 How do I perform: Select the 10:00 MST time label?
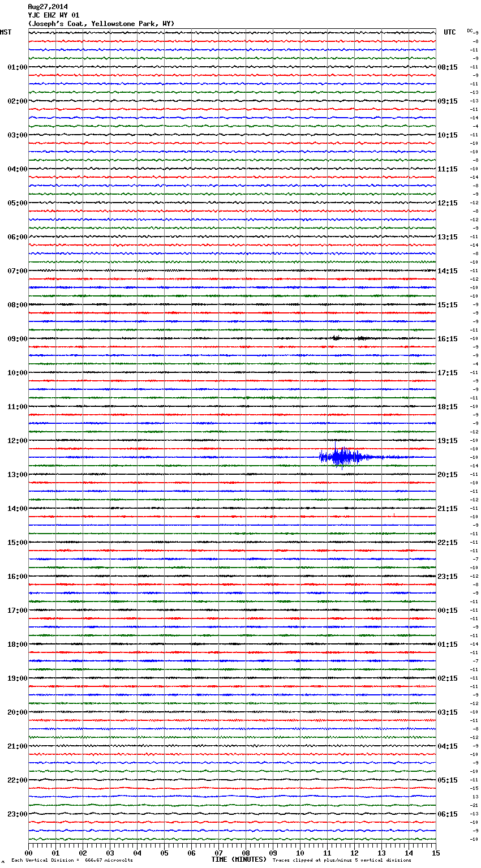18,373
